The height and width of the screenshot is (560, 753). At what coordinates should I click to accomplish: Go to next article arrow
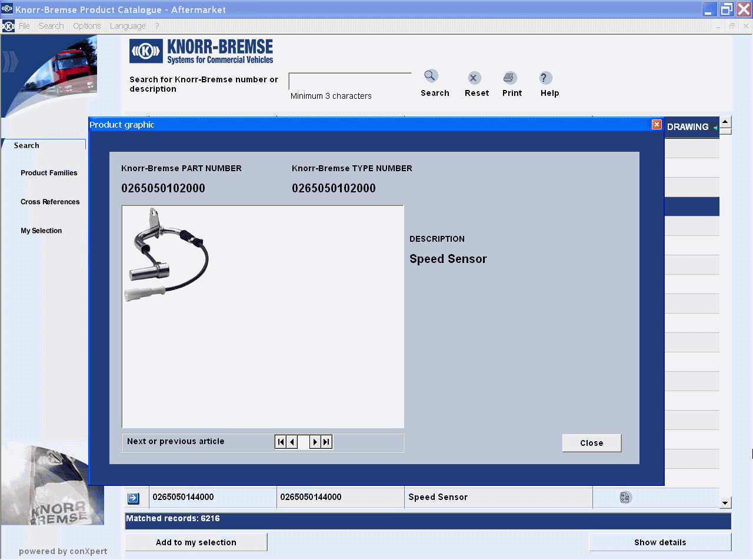point(315,442)
